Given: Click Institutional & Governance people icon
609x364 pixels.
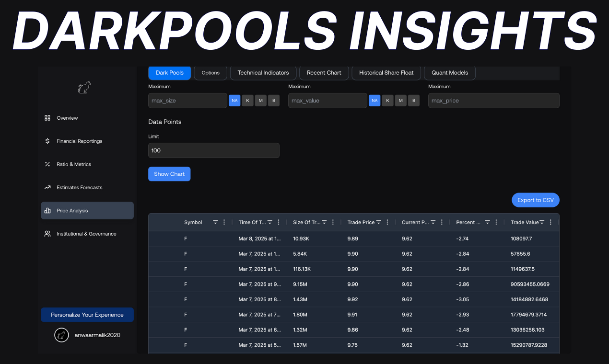Looking at the screenshot, I should 47,234.
